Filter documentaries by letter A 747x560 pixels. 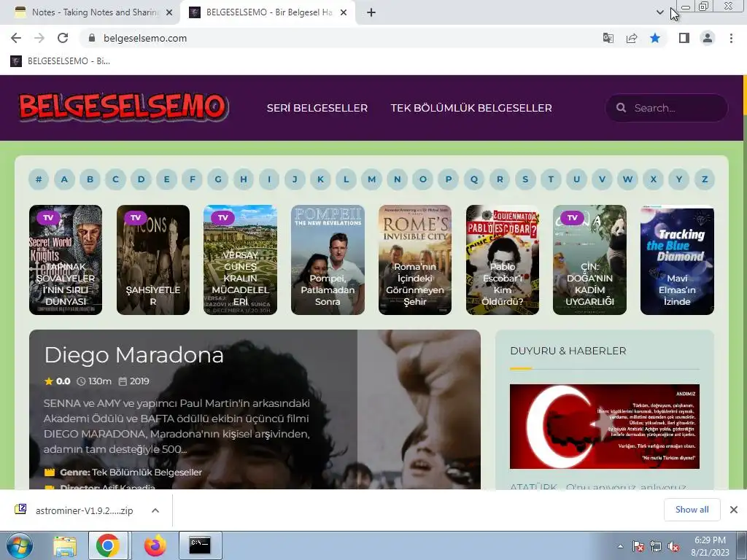click(x=64, y=179)
